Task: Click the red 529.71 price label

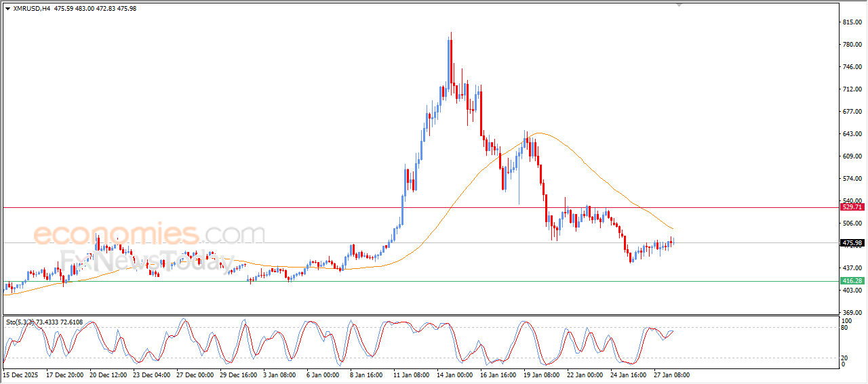Action: (x=851, y=208)
